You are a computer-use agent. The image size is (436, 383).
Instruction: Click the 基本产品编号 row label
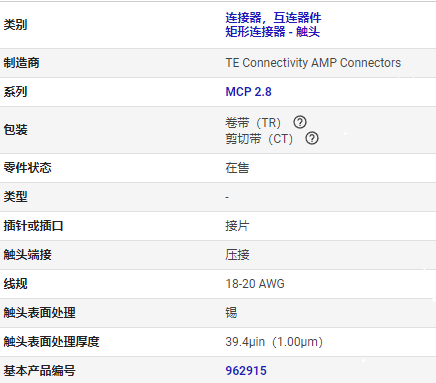(x=39, y=371)
